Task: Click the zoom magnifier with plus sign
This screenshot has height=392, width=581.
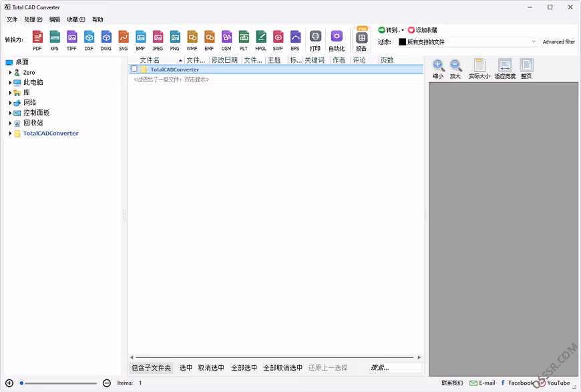Action: pyautogui.click(x=438, y=69)
